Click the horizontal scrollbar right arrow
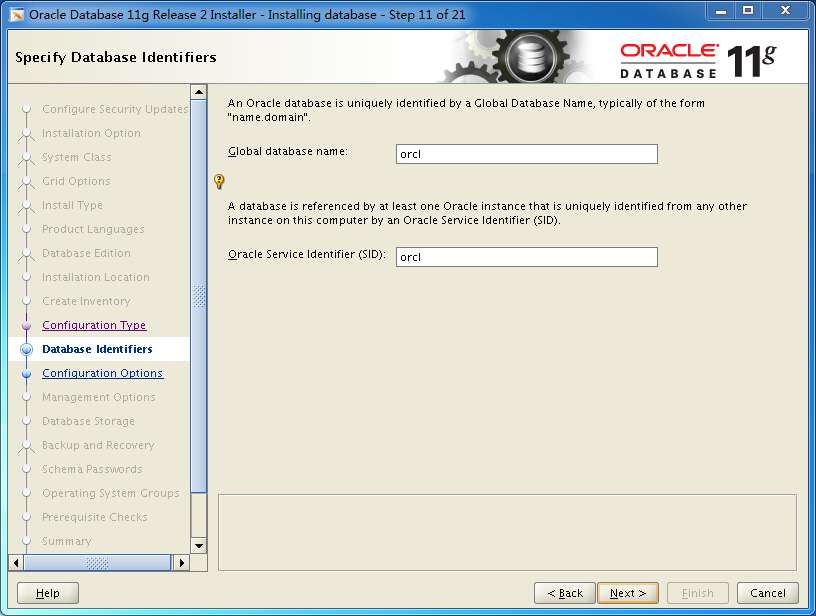 tap(181, 562)
